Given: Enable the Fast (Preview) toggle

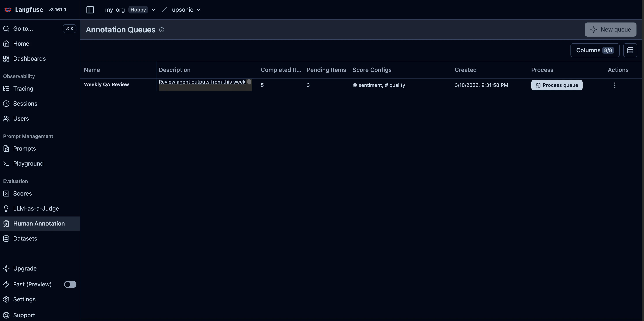Looking at the screenshot, I should click(x=70, y=284).
